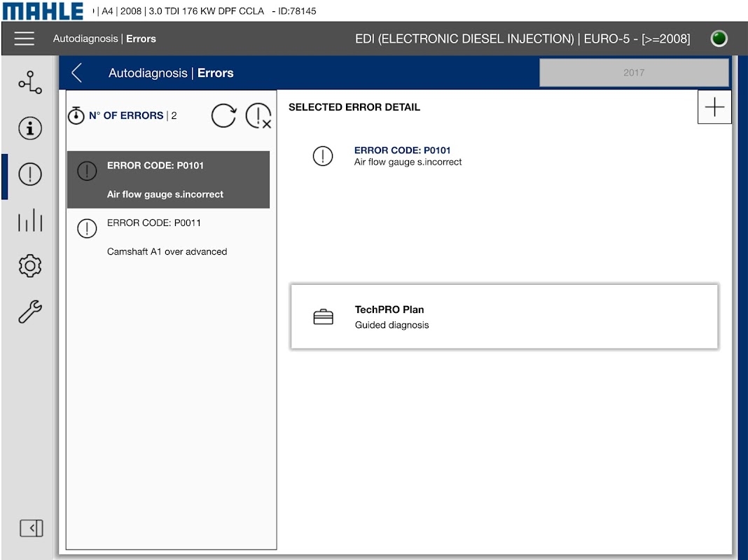
Task: Select error code P0011 Camshaft A1 over advanced
Action: pos(168,237)
